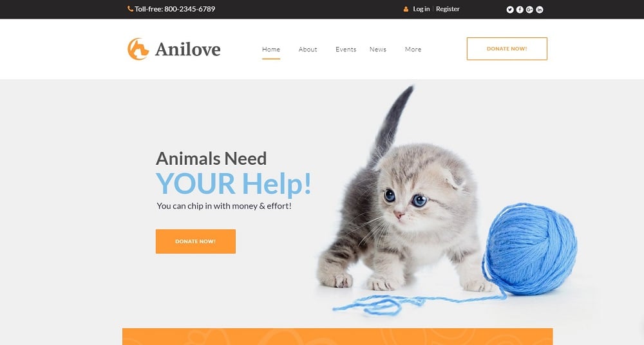Open the Google Plus social icon
This screenshot has width=644, height=345.
pos(529,10)
